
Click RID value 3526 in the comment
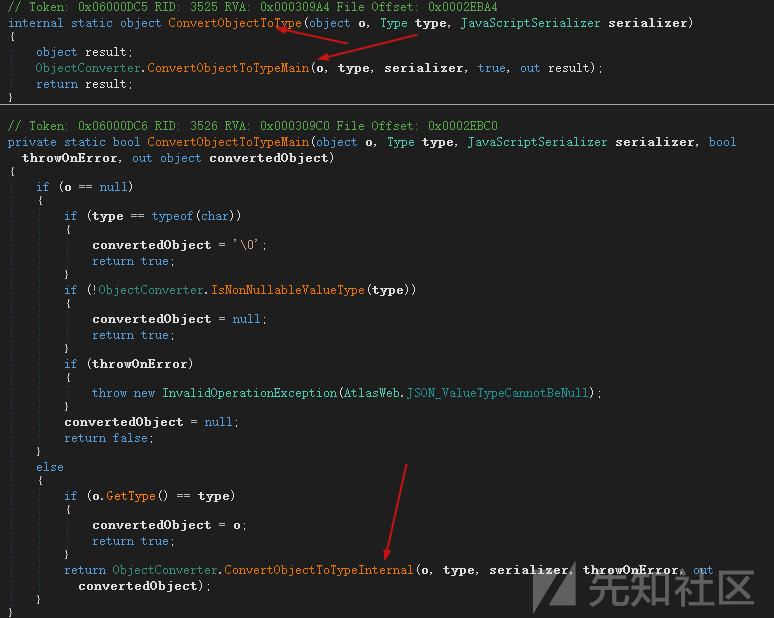point(203,126)
